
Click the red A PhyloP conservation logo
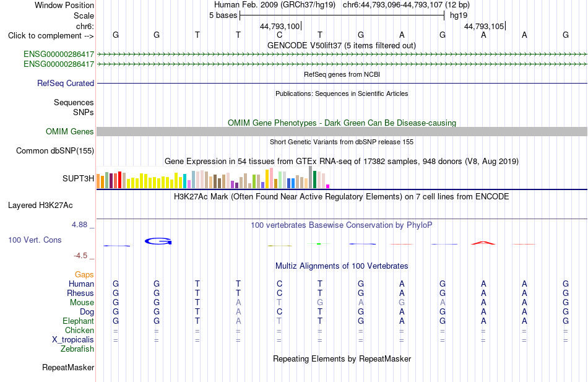483,243
